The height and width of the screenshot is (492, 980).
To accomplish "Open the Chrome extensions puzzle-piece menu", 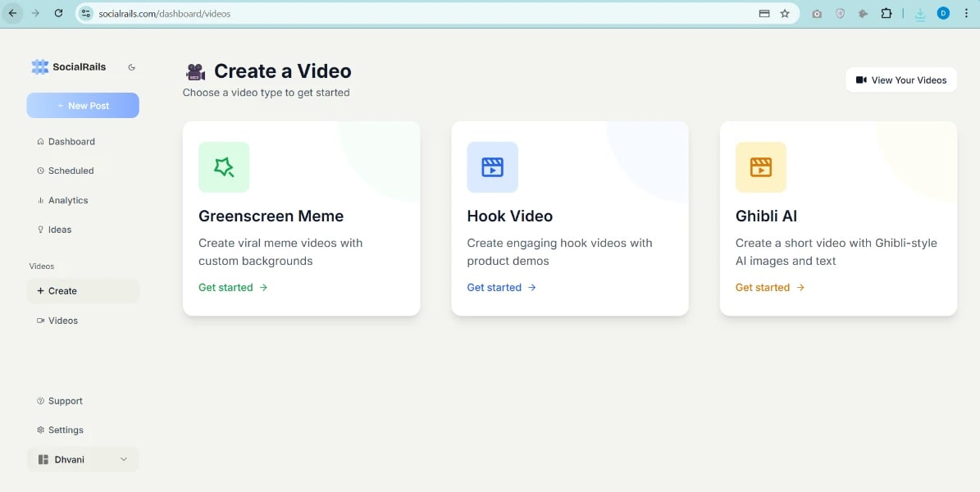I will pos(887,13).
